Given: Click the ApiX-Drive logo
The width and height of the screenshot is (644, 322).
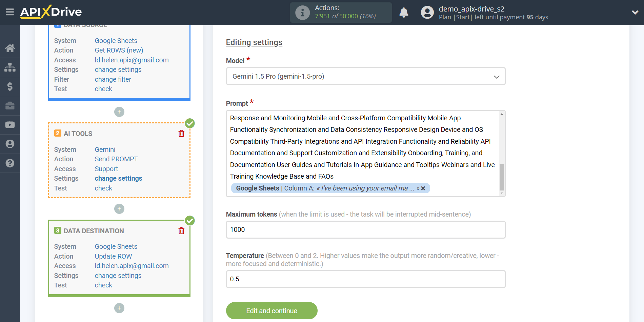Looking at the screenshot, I should pyautogui.click(x=51, y=12).
